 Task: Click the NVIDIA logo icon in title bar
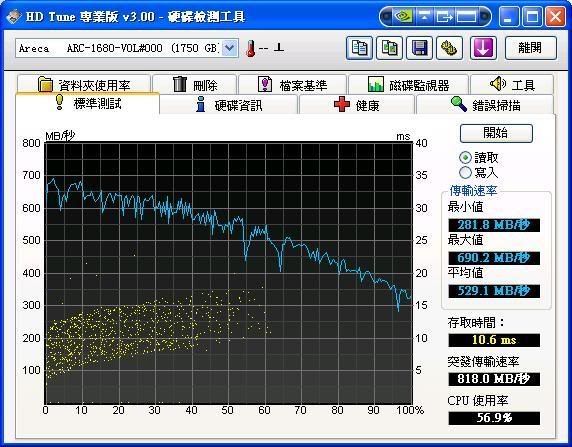tap(403, 16)
